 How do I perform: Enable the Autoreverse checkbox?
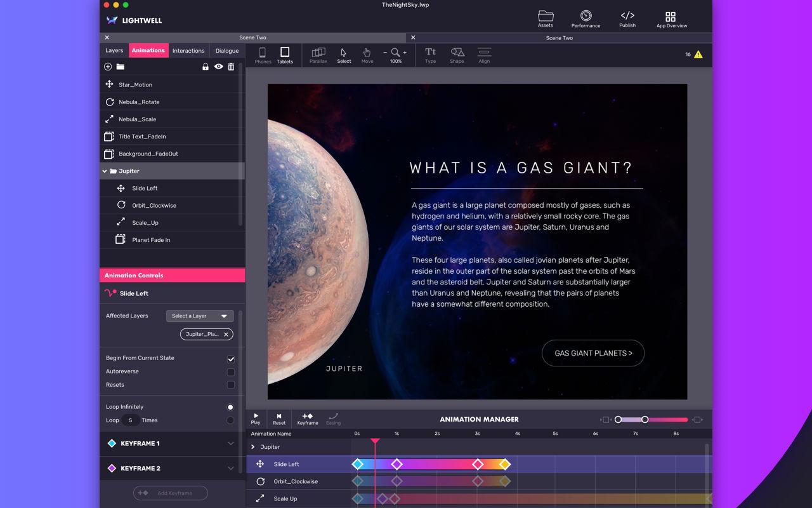pos(231,372)
